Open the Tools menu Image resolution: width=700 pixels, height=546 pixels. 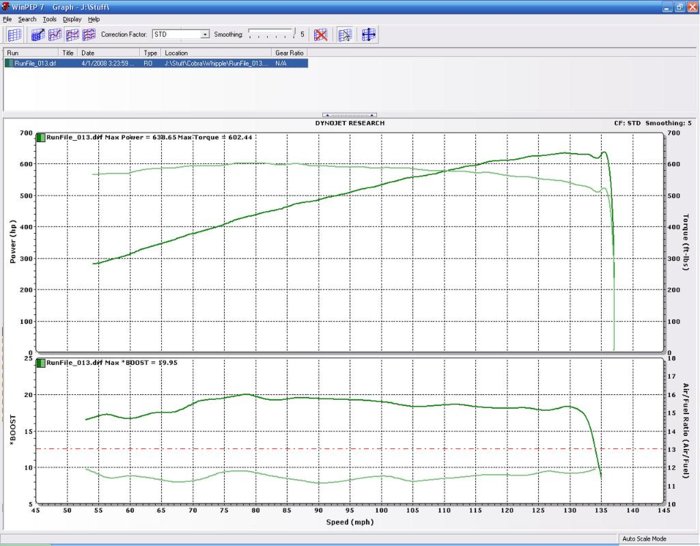(x=49, y=19)
